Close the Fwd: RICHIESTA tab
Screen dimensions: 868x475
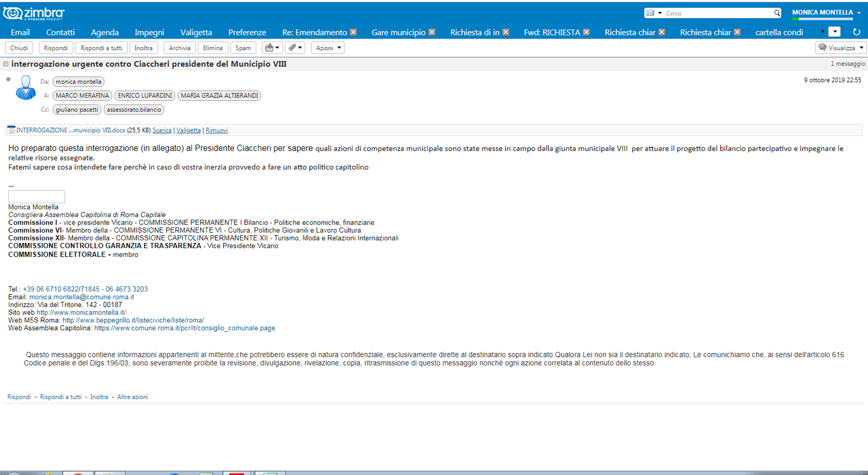[586, 32]
